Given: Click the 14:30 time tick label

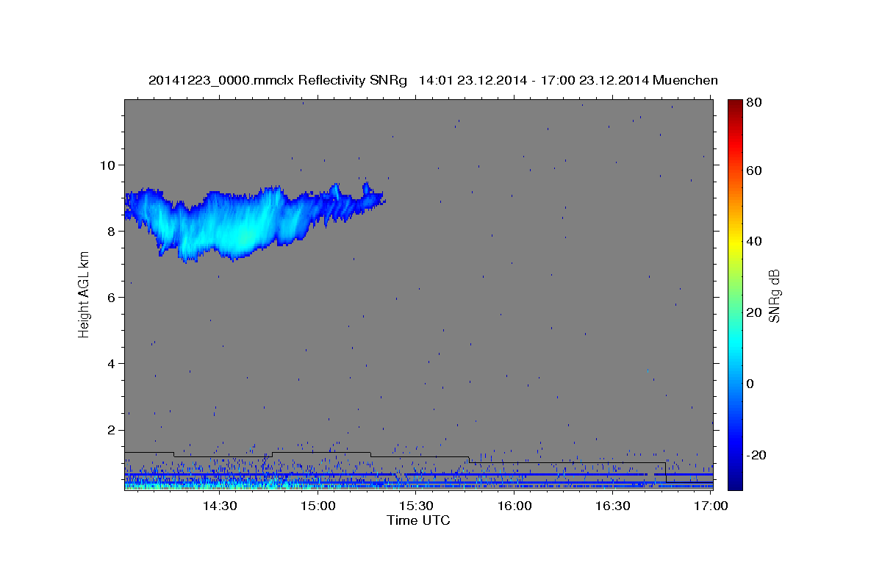Looking at the screenshot, I should pos(219,506).
